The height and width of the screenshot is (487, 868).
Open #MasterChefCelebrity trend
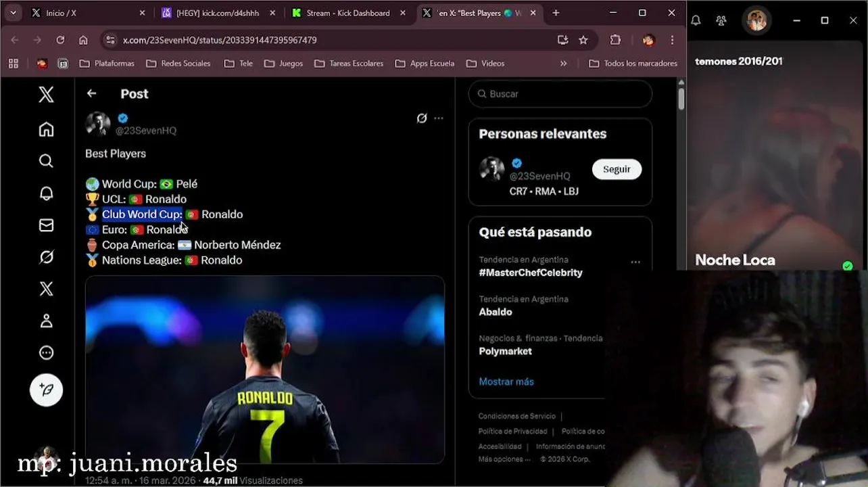tap(531, 273)
